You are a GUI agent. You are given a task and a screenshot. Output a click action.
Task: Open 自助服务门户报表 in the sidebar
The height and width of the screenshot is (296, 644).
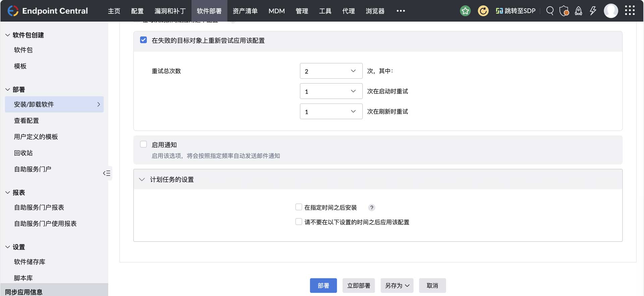click(x=39, y=207)
